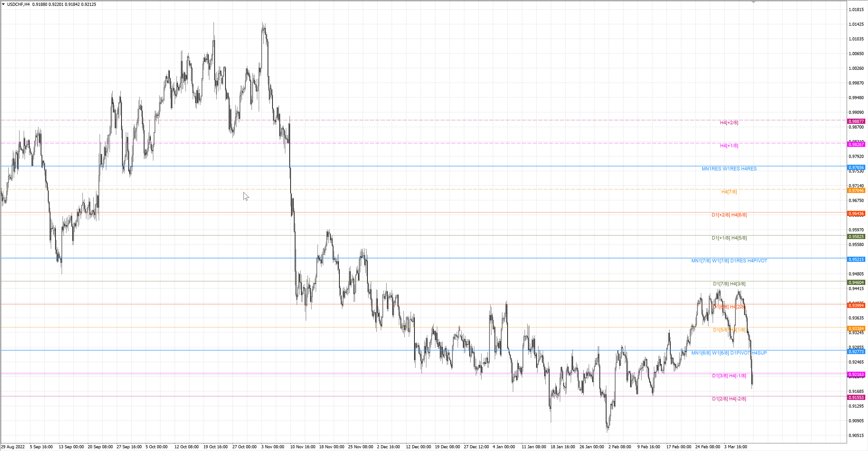Click the 29 Aug 2022 date label
The width and height of the screenshot is (868, 451).
13,447
